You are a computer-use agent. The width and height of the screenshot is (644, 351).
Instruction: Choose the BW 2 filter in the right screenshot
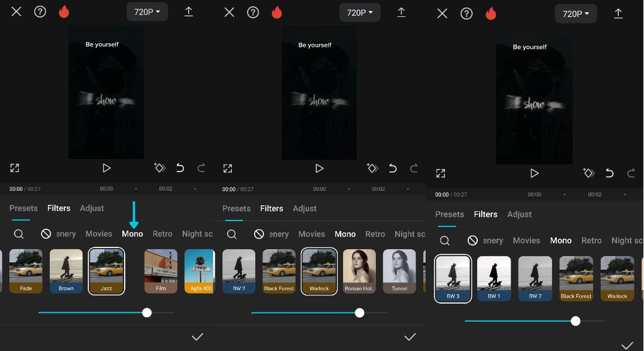[535, 278]
